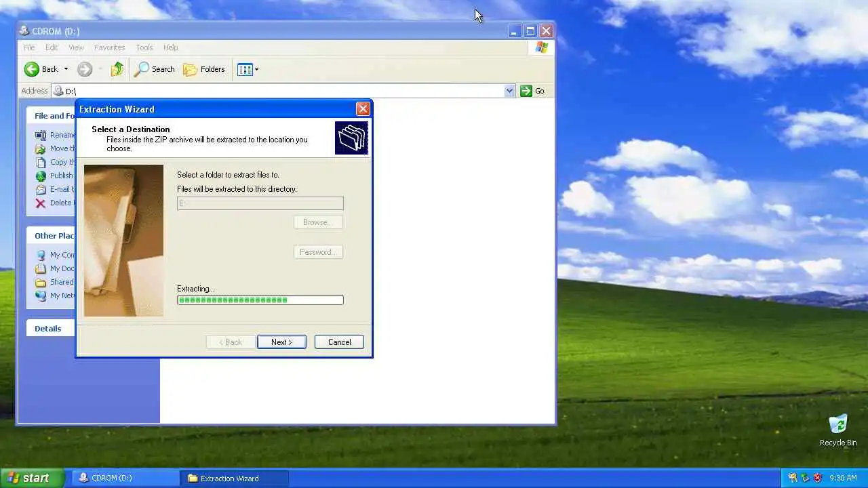Open the Tools menu
The width and height of the screenshot is (868, 488).
tap(144, 47)
